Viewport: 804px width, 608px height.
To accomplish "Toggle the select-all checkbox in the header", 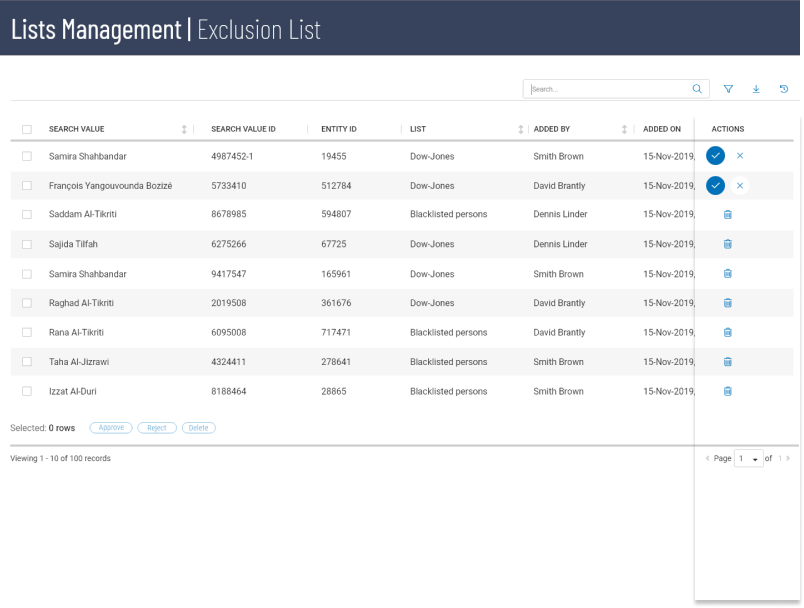I will click(x=28, y=128).
